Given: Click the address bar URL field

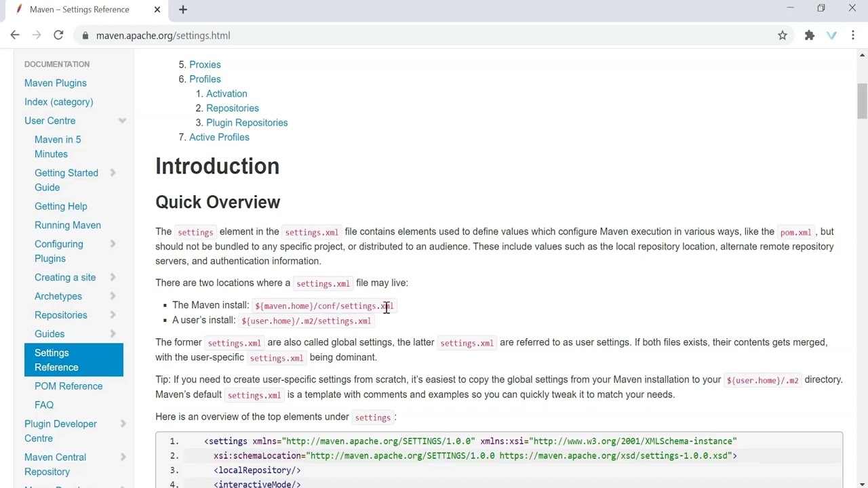Looking at the screenshot, I should tap(427, 35).
